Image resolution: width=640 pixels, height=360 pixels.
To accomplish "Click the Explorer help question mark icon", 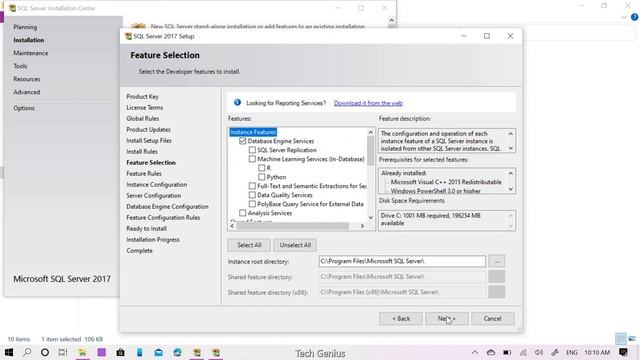I will 634,17.
